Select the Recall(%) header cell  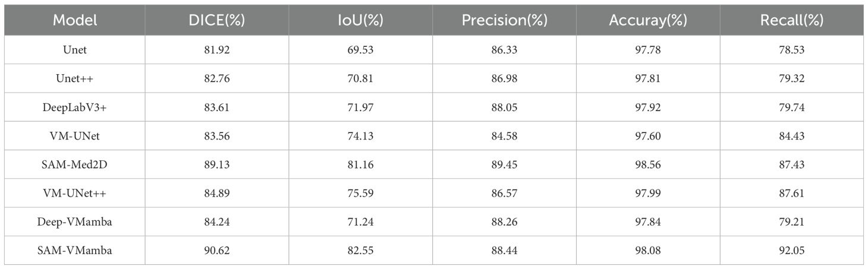click(791, 20)
